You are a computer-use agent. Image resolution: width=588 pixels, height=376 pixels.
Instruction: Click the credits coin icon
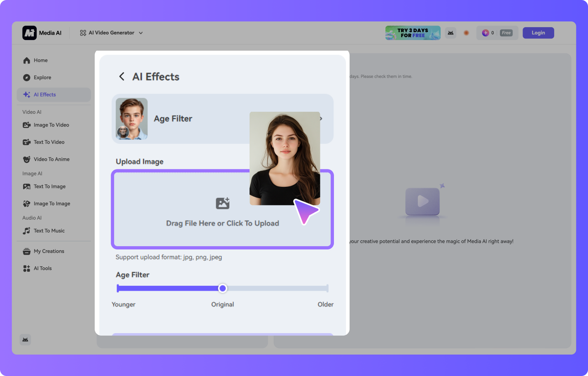[485, 33]
